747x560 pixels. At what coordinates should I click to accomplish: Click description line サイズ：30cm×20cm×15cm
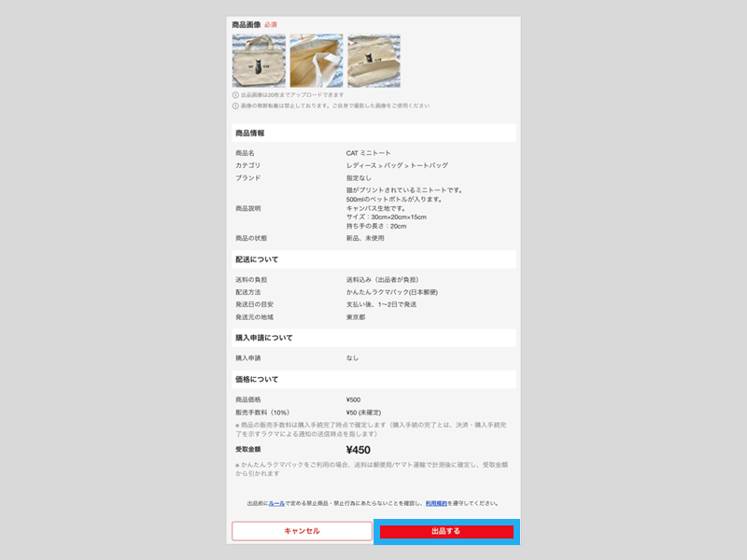pos(386,217)
